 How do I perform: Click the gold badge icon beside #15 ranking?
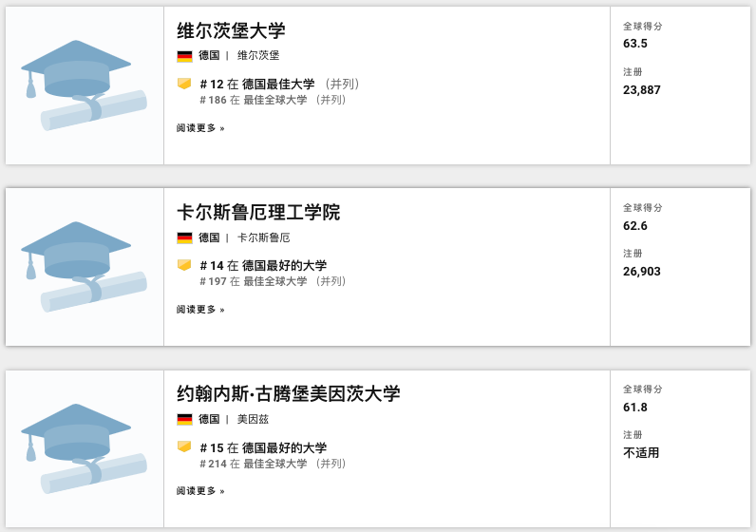184,446
